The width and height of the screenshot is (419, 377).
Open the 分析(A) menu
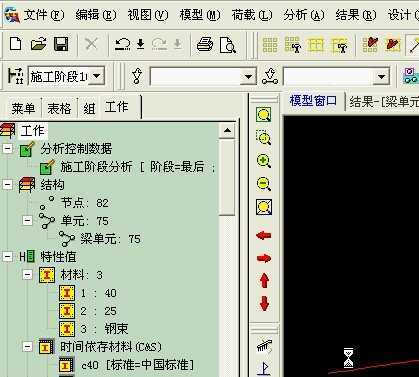click(x=304, y=15)
